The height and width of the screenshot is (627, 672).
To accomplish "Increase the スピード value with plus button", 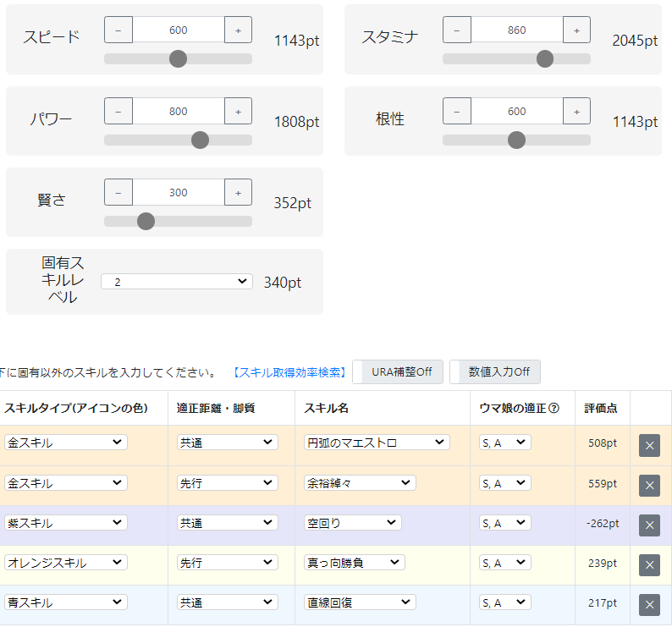I will [239, 30].
